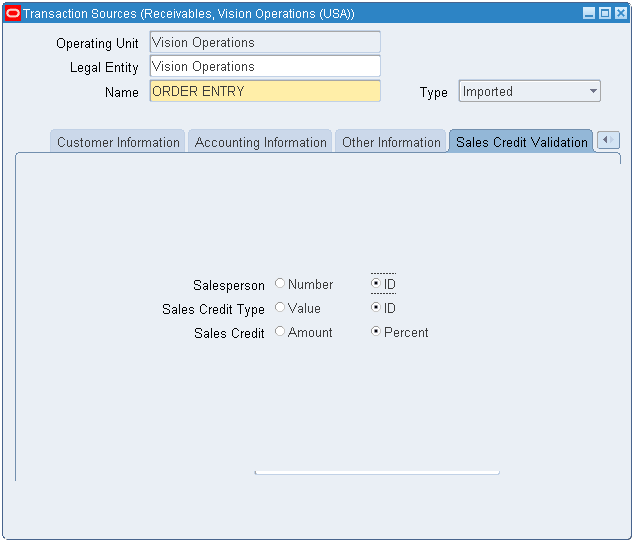
Task: Click the Operating Unit field
Action: (265, 43)
